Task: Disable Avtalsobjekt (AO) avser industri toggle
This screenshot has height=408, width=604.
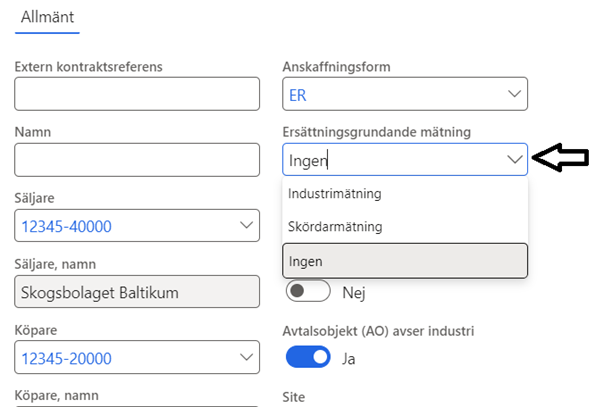Action: [x=309, y=357]
